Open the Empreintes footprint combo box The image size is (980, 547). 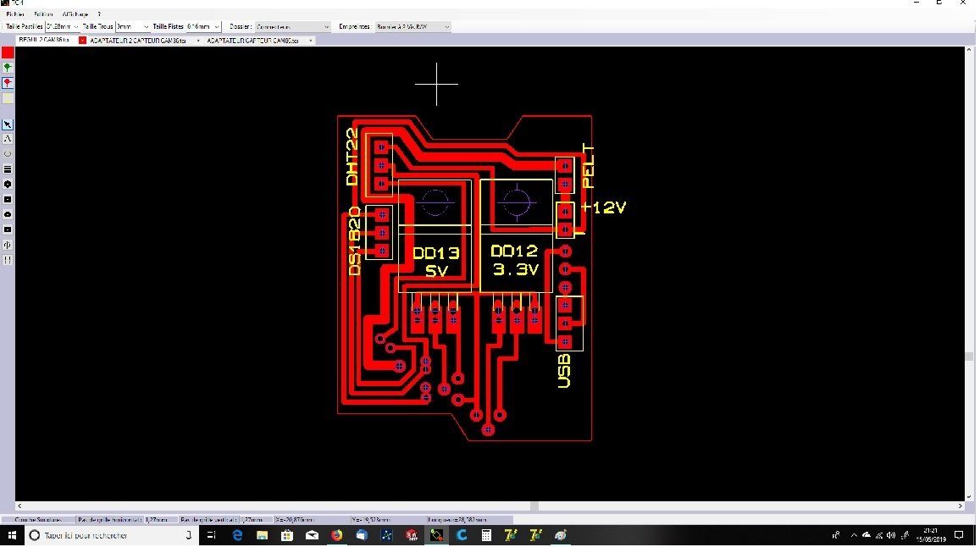coord(412,27)
